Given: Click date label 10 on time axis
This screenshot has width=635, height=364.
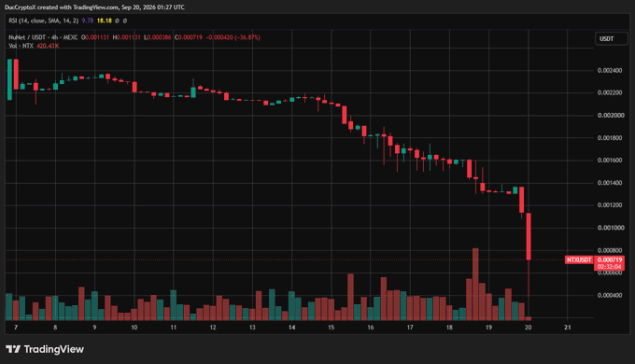Looking at the screenshot, I should point(134,328).
